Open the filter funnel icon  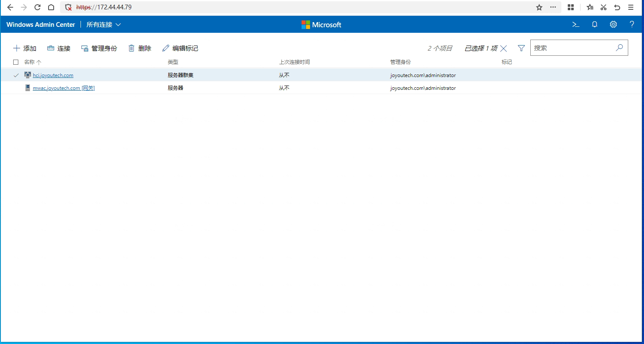(x=521, y=48)
